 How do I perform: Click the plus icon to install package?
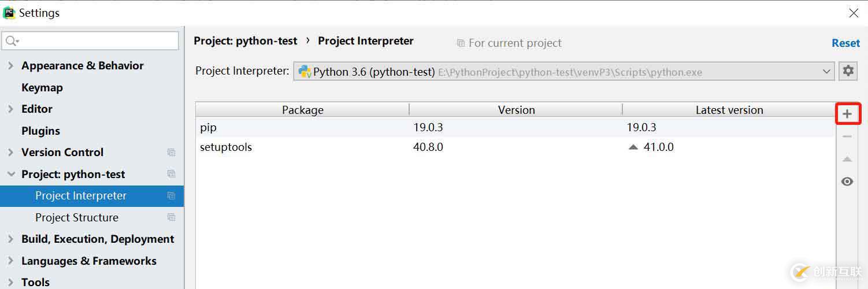(x=847, y=114)
